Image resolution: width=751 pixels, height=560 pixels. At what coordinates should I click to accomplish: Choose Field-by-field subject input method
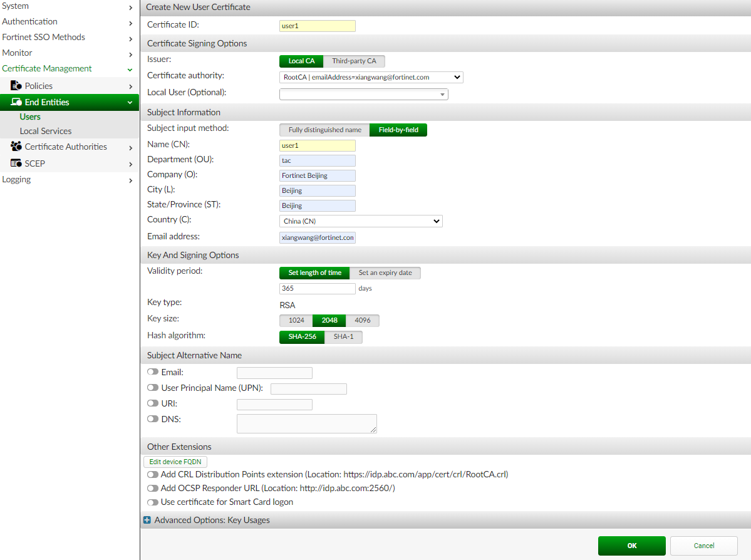point(398,130)
